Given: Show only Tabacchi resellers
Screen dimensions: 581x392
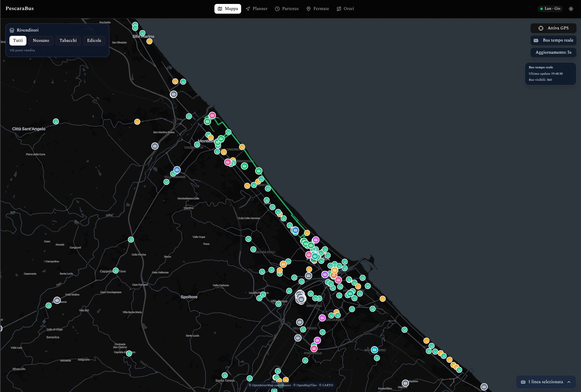Looking at the screenshot, I should click(68, 41).
